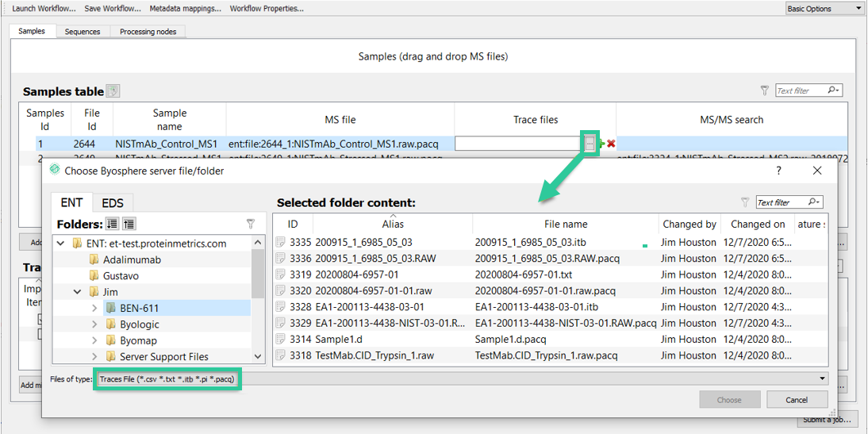Expand the Byologic folder
868x434 pixels.
pyautogui.click(x=94, y=324)
